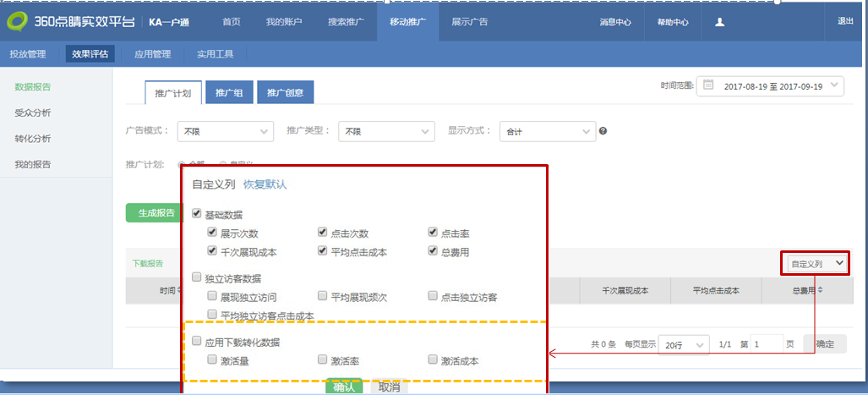Check the 独立访客数据 group checkbox
Screen dimensions: 868x395
[x=197, y=277]
